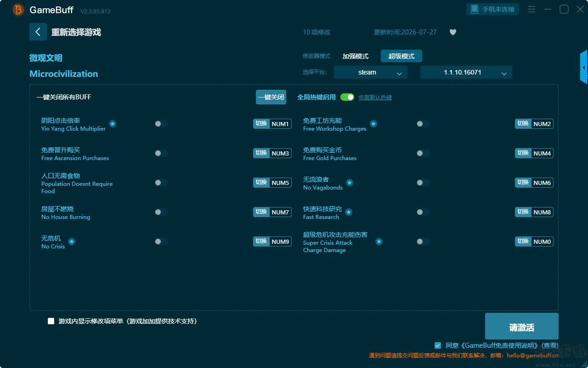Click 切换 button for NUM6 hotkey
Screen dimensions: 588x368
click(x=523, y=183)
